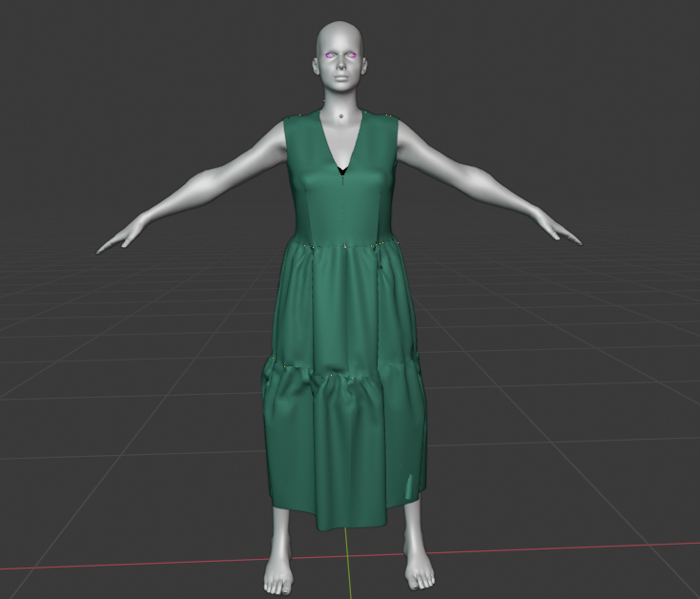Select the avatar's lips
This screenshot has height=599, width=700.
341,81
